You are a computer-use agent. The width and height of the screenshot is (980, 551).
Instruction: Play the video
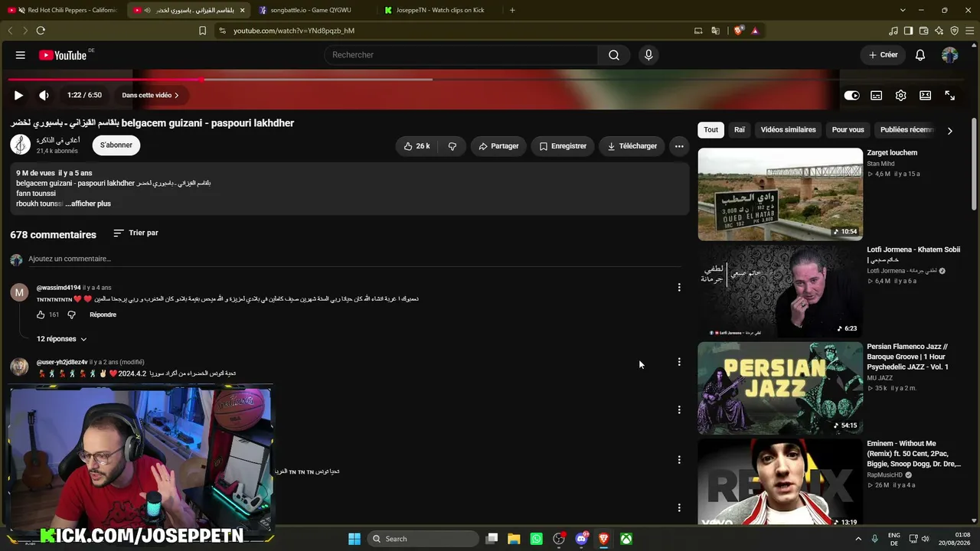point(18,96)
